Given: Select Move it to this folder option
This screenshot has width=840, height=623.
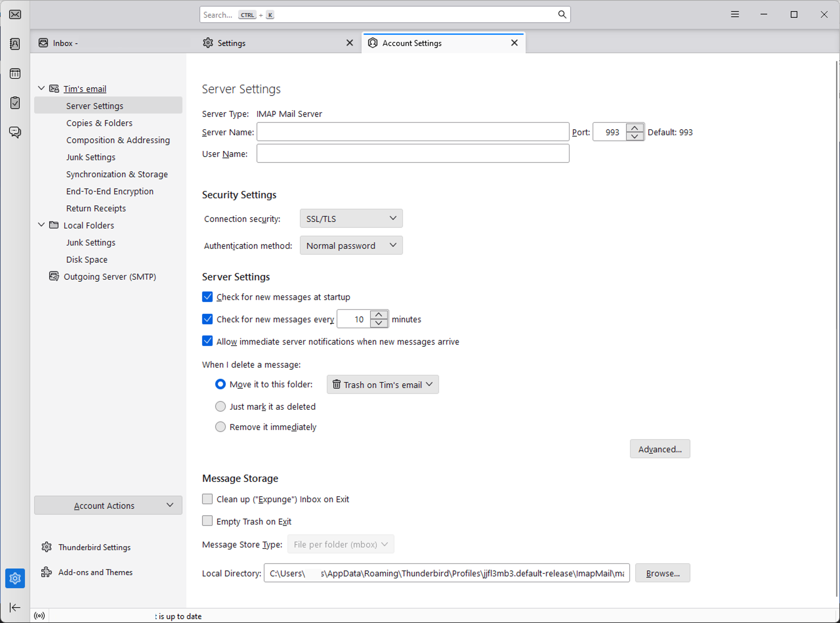Looking at the screenshot, I should [220, 384].
